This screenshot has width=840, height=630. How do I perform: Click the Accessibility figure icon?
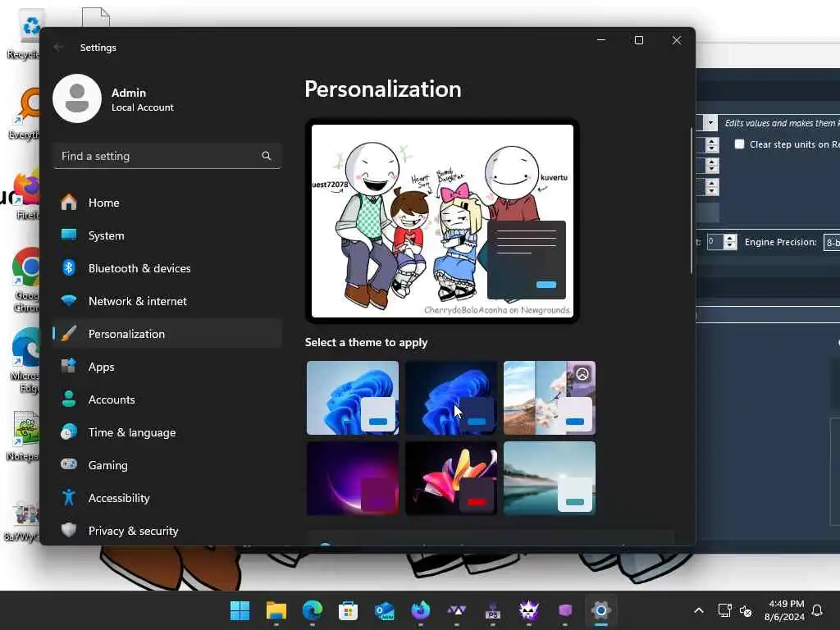(69, 497)
